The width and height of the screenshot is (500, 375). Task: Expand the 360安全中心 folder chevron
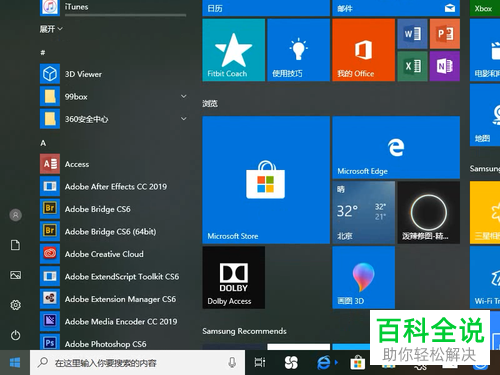tap(183, 119)
